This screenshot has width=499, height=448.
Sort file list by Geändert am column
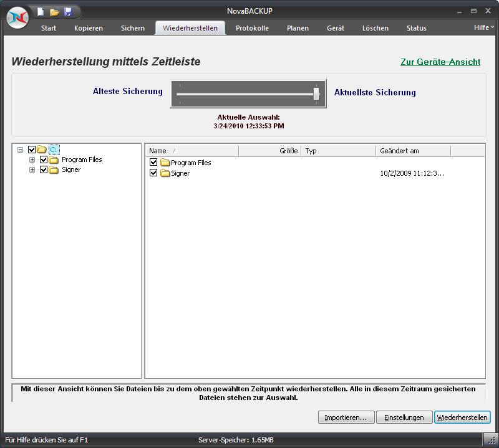413,151
